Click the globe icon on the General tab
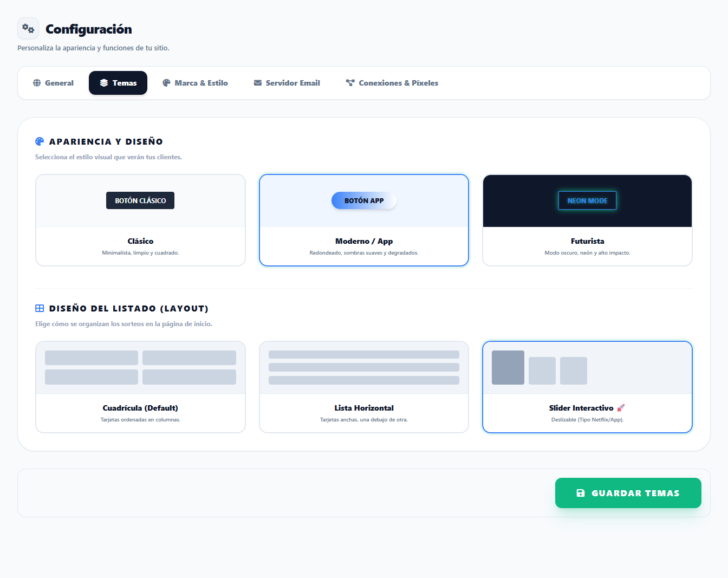 click(x=37, y=82)
